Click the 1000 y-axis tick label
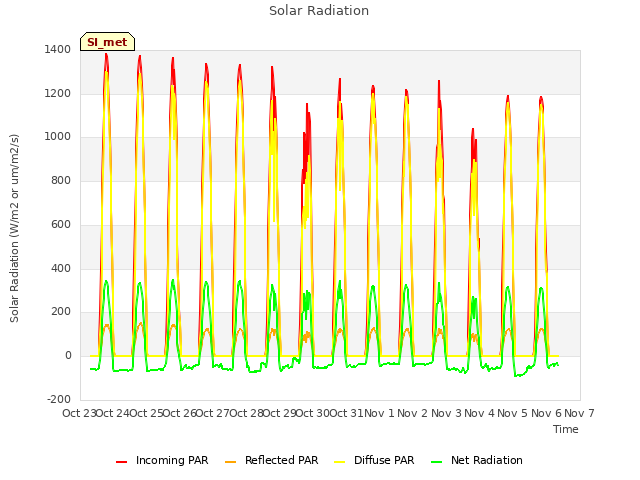The image size is (640, 480). click(x=58, y=137)
